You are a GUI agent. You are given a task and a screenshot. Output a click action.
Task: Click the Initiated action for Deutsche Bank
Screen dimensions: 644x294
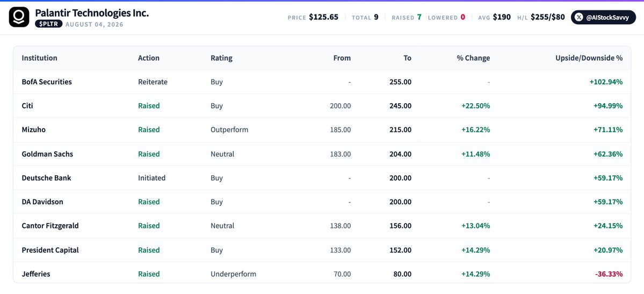(152, 177)
